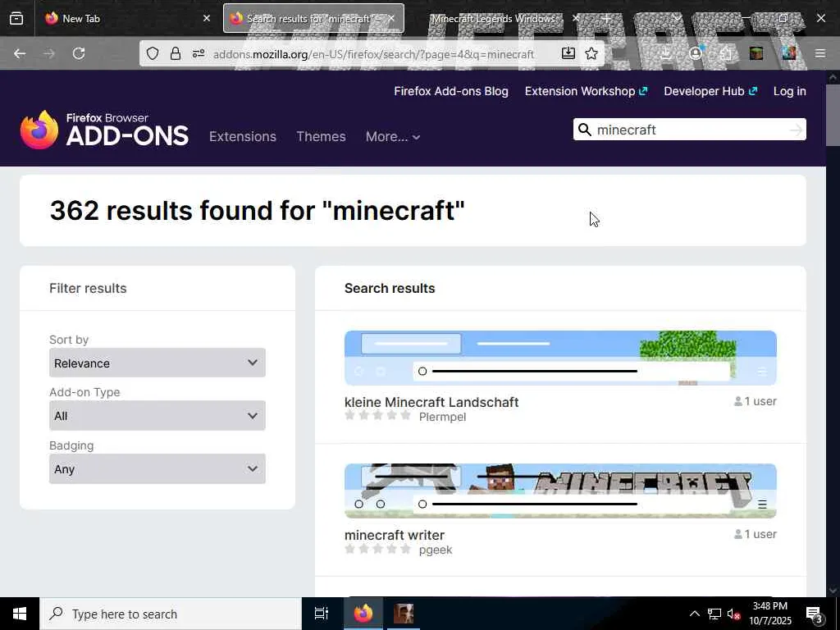This screenshot has width=840, height=630.
Task: Open site permissions icon in address bar
Action: pos(199,53)
